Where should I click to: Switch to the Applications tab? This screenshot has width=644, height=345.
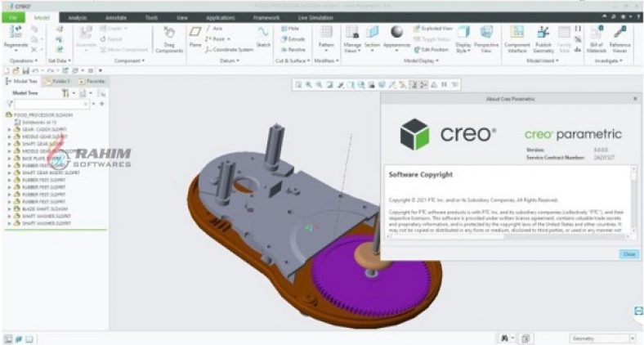click(220, 18)
